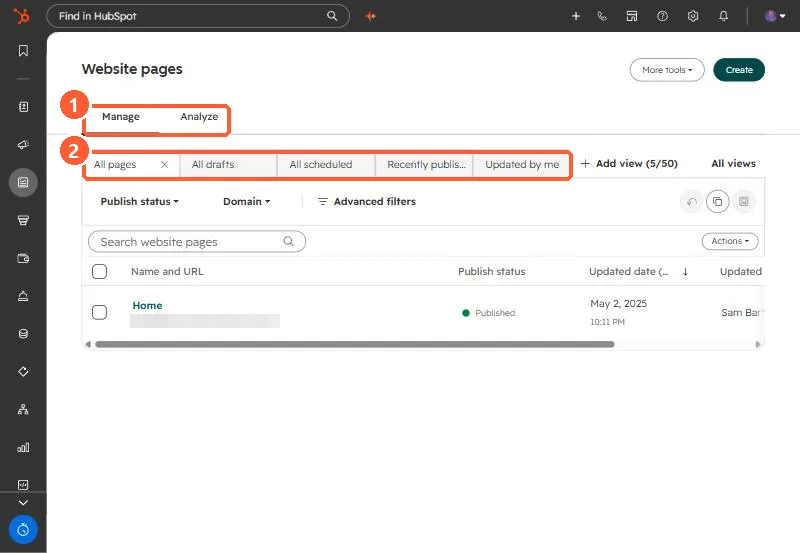Click the Create button

point(739,70)
